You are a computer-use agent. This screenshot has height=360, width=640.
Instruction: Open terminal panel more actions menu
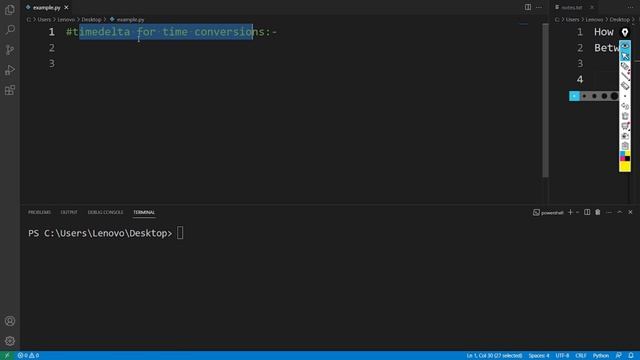click(x=609, y=212)
